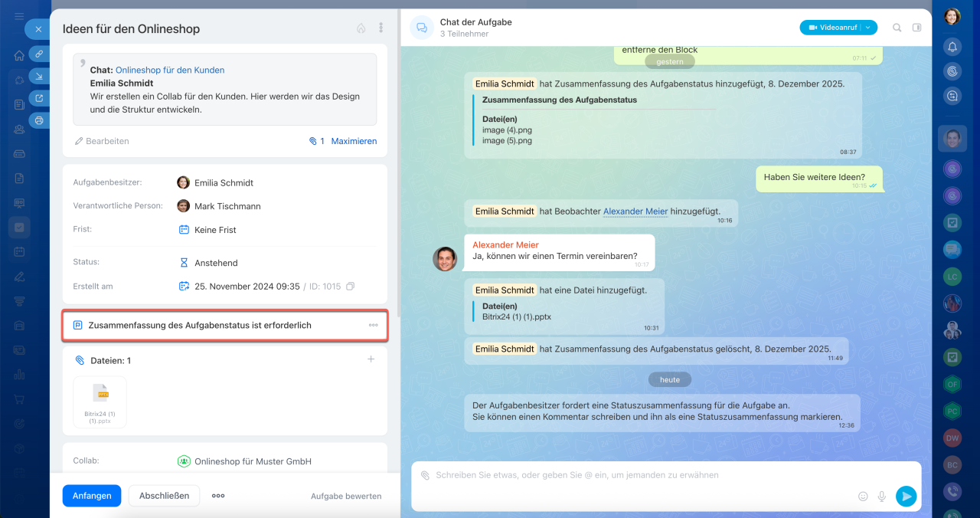Attach file with paperclip in message box

[425, 475]
